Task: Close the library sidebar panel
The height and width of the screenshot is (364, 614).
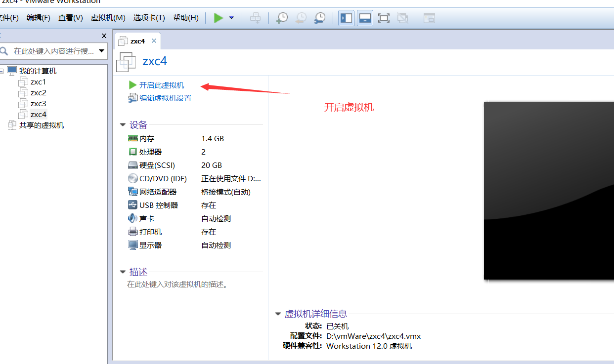Action: tap(104, 36)
